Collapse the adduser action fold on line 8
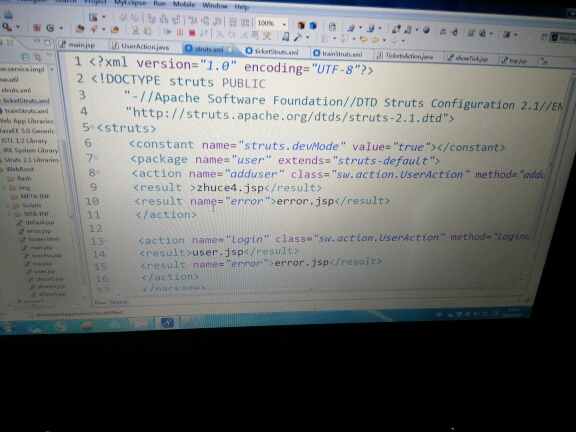 (x=98, y=172)
